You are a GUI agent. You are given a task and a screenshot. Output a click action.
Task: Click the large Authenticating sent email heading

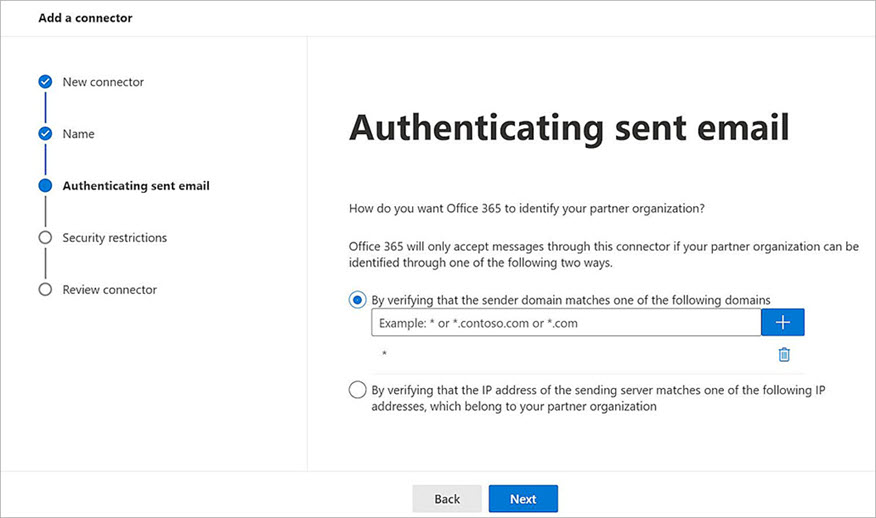pyautogui.click(x=569, y=129)
